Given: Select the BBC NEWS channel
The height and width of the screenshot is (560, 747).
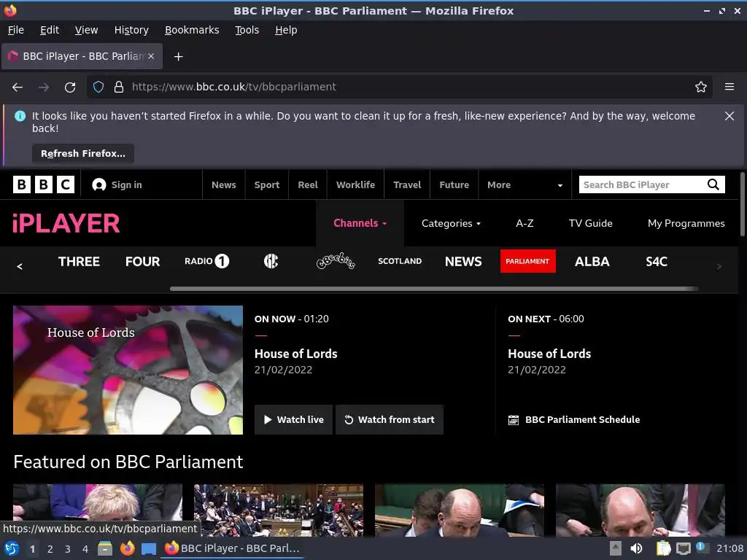Looking at the screenshot, I should pyautogui.click(x=463, y=262).
